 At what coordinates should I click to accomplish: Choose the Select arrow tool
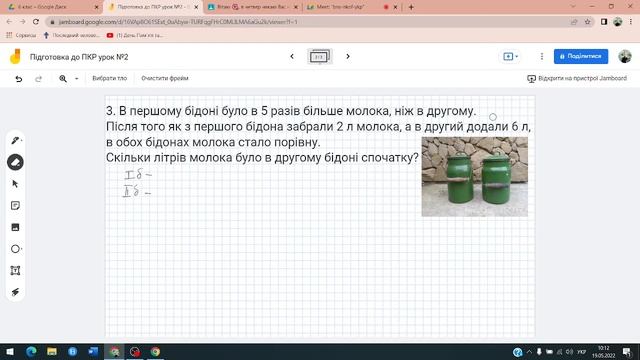pos(16,184)
